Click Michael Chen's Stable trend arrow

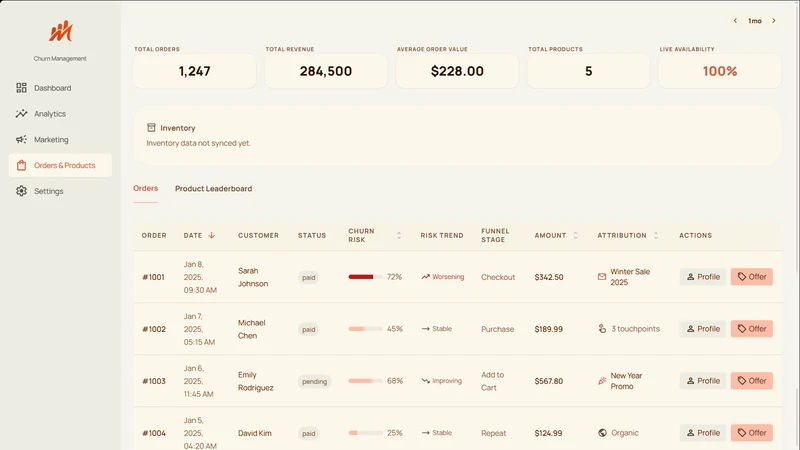coord(426,329)
